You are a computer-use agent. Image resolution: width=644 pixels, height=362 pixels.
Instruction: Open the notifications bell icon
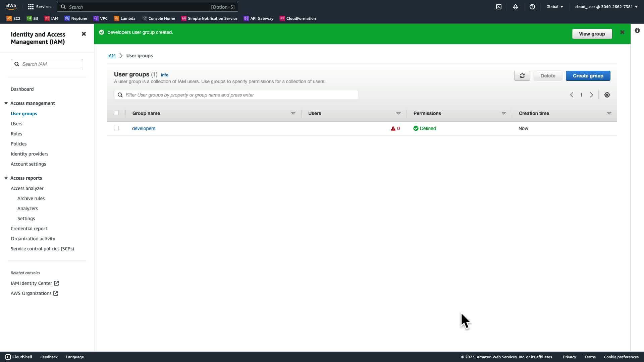point(516,7)
